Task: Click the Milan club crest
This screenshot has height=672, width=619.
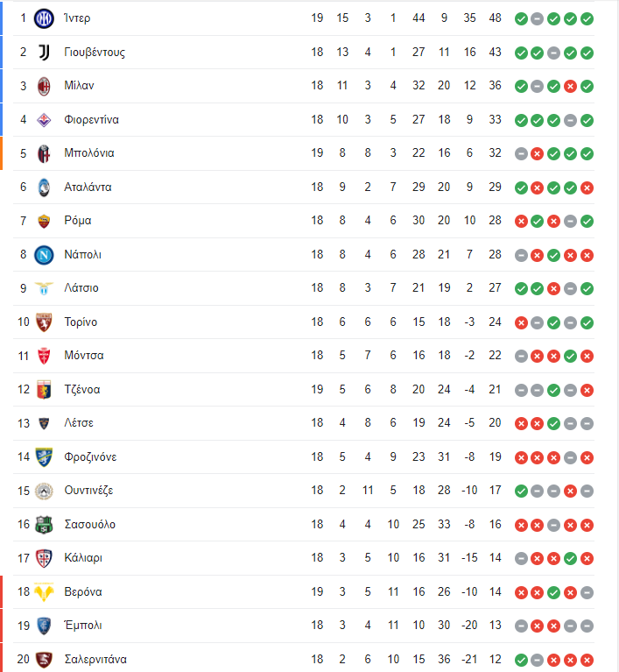Action: click(x=44, y=86)
